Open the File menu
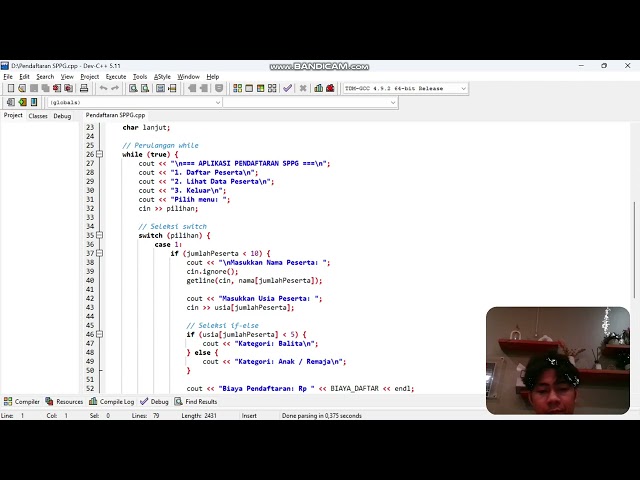Screen dimensions: 640x480 point(8,77)
